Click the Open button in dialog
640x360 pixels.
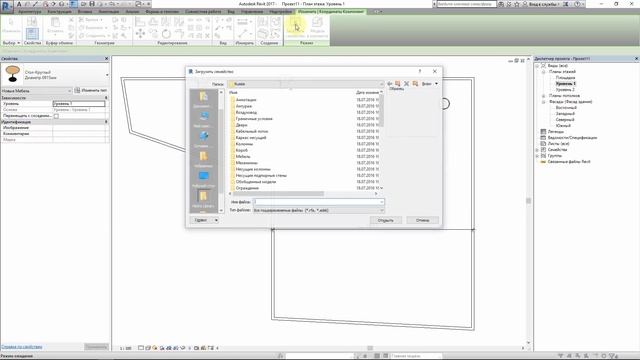click(386, 220)
